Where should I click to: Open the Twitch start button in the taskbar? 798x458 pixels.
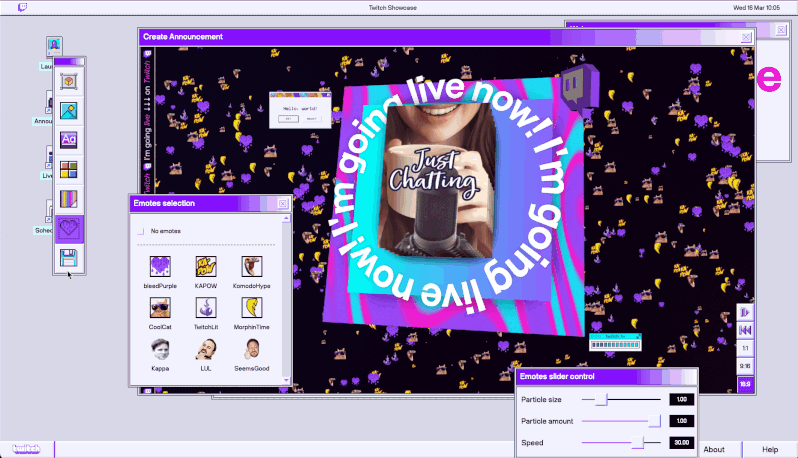click(x=26, y=449)
